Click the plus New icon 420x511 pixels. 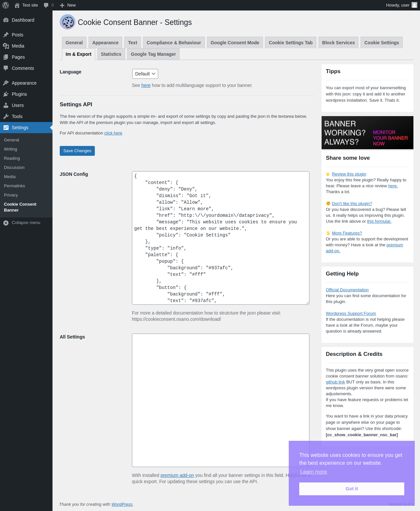(x=62, y=5)
